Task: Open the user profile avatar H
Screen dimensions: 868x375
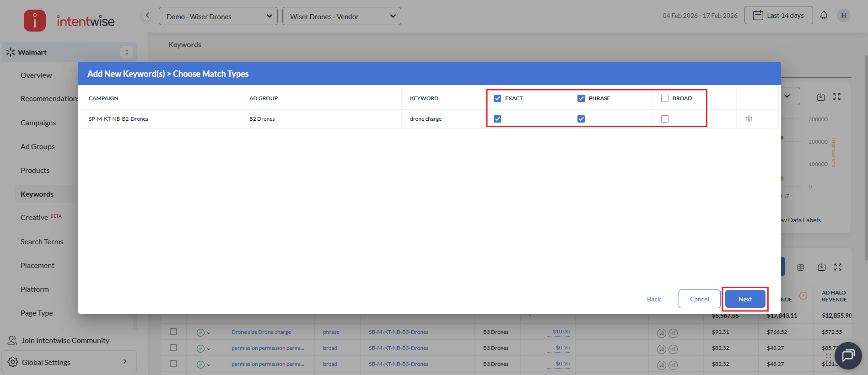Action: pyautogui.click(x=843, y=16)
